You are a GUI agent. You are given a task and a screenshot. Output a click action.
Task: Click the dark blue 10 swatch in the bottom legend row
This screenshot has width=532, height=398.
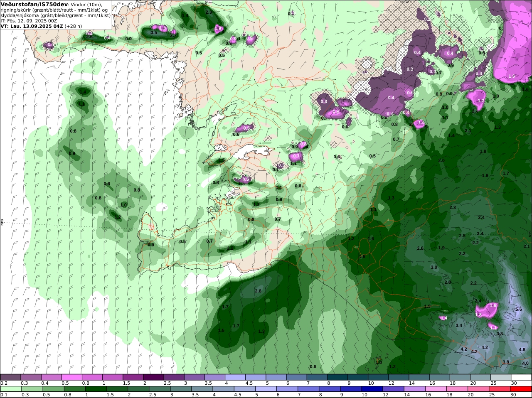point(371,389)
